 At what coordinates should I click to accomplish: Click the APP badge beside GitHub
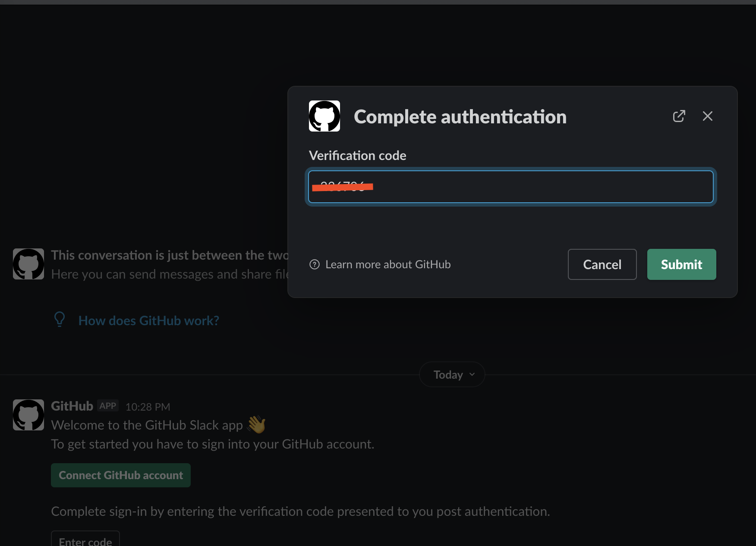[x=108, y=406]
